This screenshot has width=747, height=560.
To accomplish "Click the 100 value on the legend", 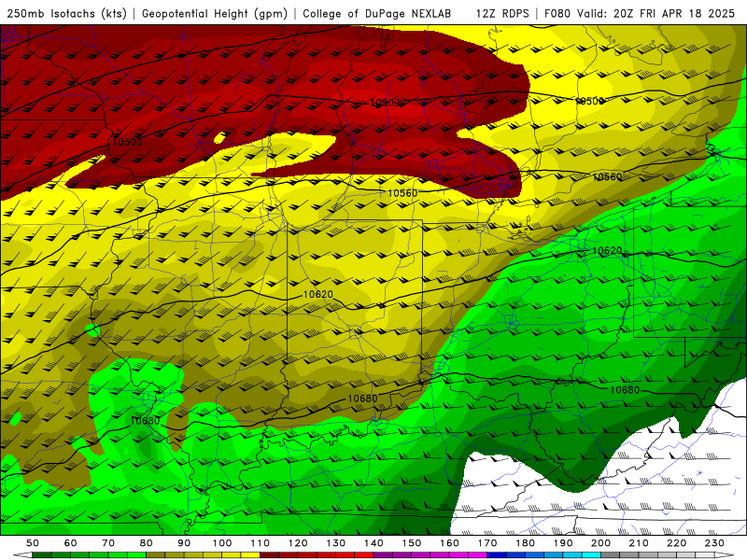I will point(222,543).
